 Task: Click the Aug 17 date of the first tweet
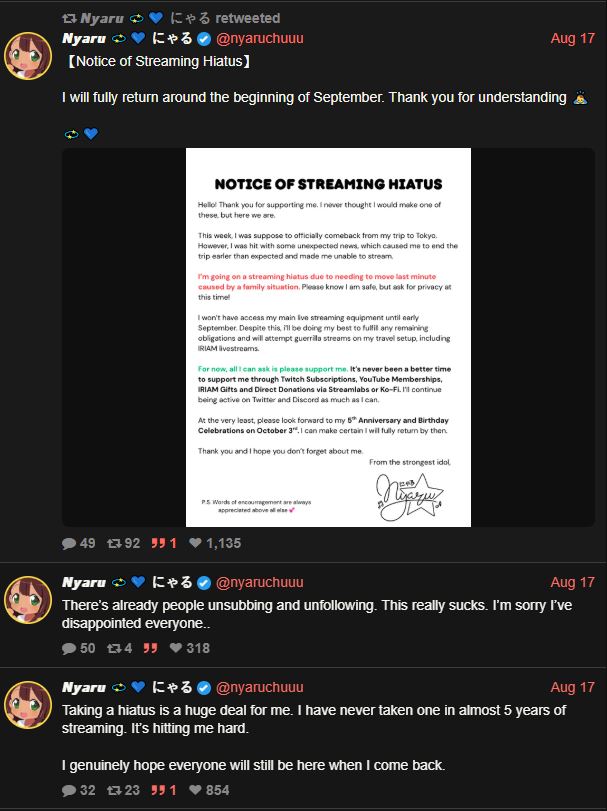coord(572,38)
